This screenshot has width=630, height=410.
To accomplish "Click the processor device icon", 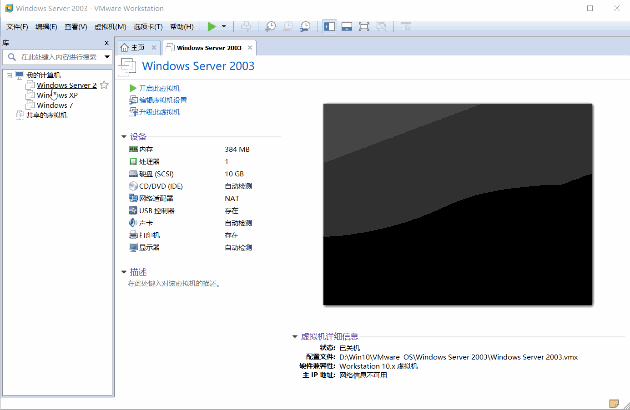I will coord(133,161).
